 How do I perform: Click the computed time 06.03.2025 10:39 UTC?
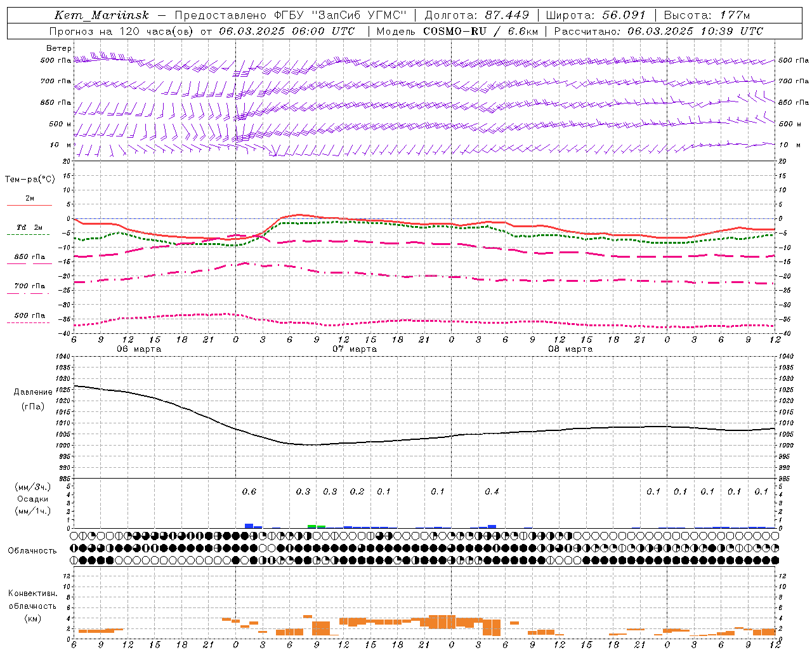[695, 31]
